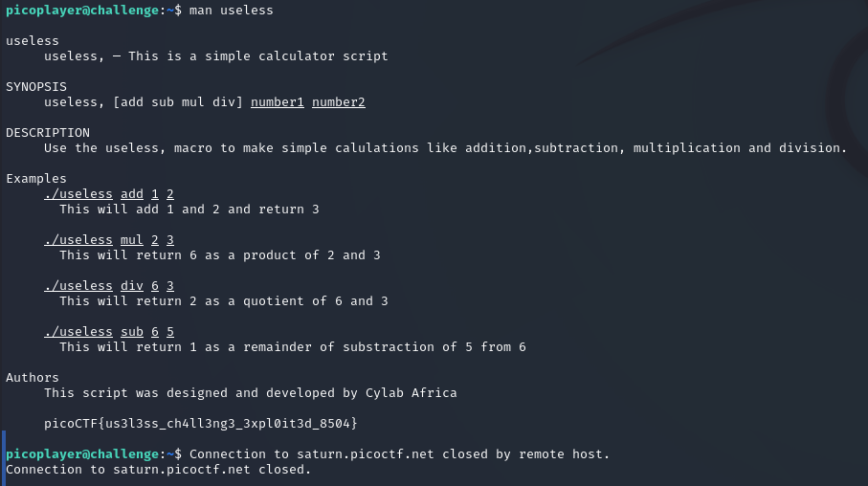Click the underlined number1 argument in SYNOPSIS
The width and height of the screenshot is (868, 486).
click(x=277, y=102)
